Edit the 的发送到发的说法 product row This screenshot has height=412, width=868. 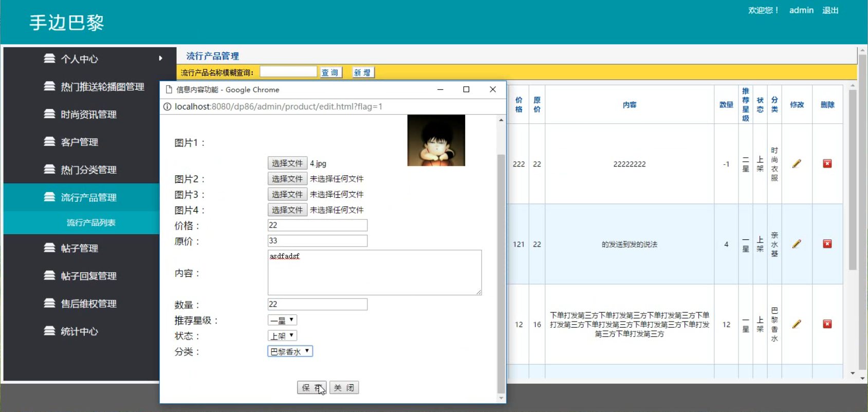797,244
